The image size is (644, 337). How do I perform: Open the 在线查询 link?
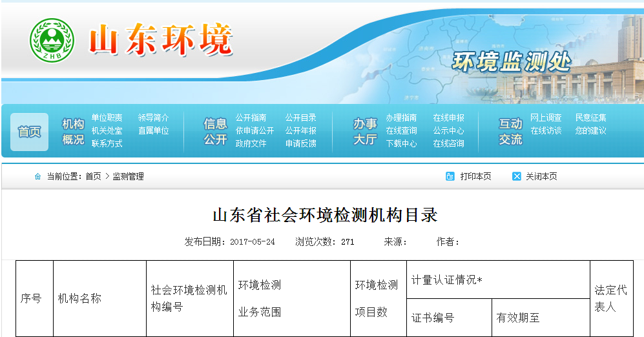point(401,130)
